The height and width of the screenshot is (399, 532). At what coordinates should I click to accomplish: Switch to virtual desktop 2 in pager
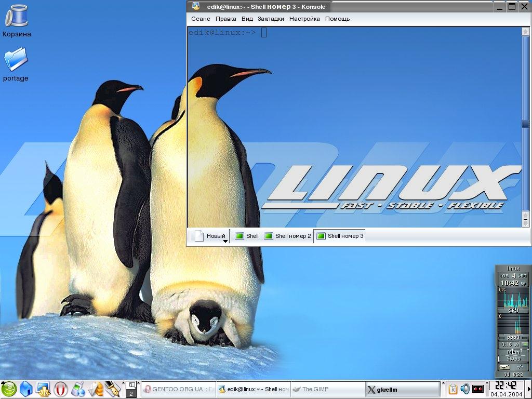131,394
